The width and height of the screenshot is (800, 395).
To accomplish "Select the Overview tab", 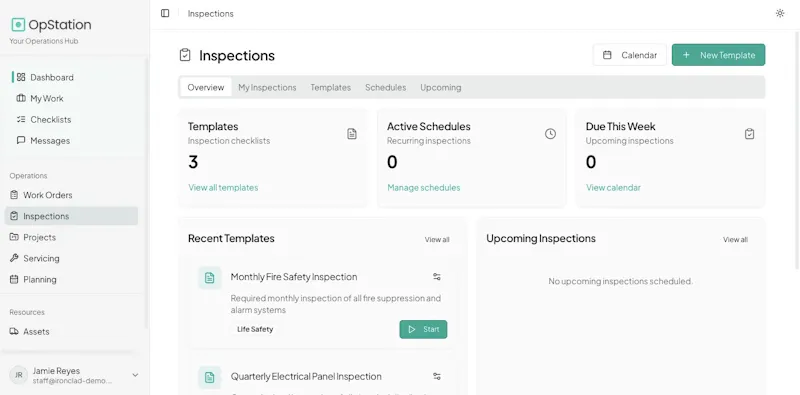I will tap(206, 87).
